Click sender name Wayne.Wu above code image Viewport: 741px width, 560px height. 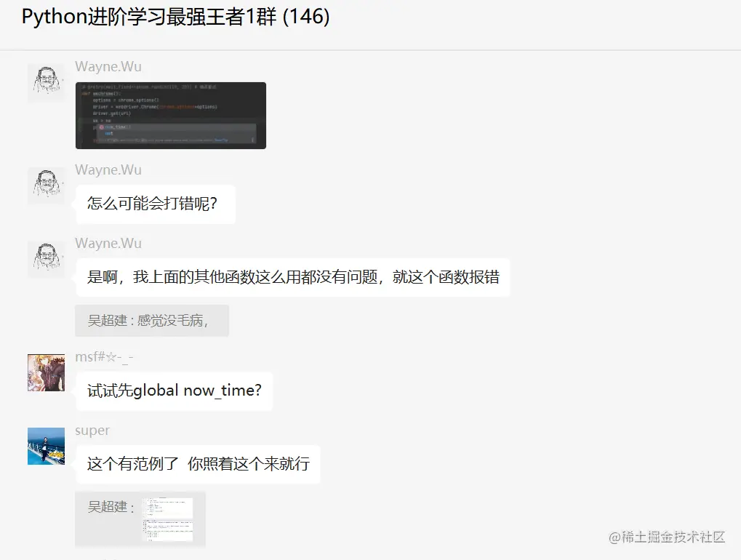pos(108,67)
